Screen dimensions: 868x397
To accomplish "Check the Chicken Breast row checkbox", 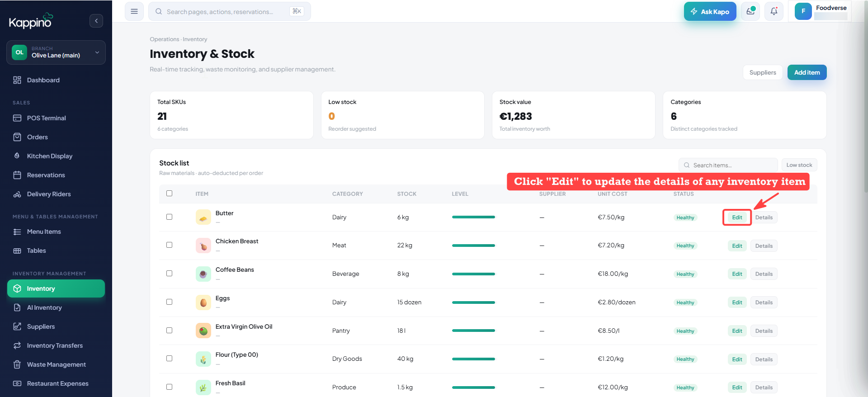I will pyautogui.click(x=170, y=245).
